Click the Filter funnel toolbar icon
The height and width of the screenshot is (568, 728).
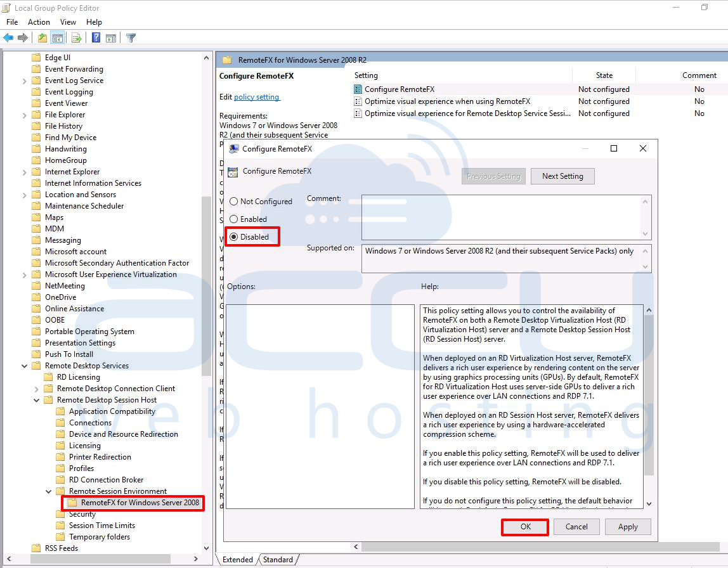[131, 38]
